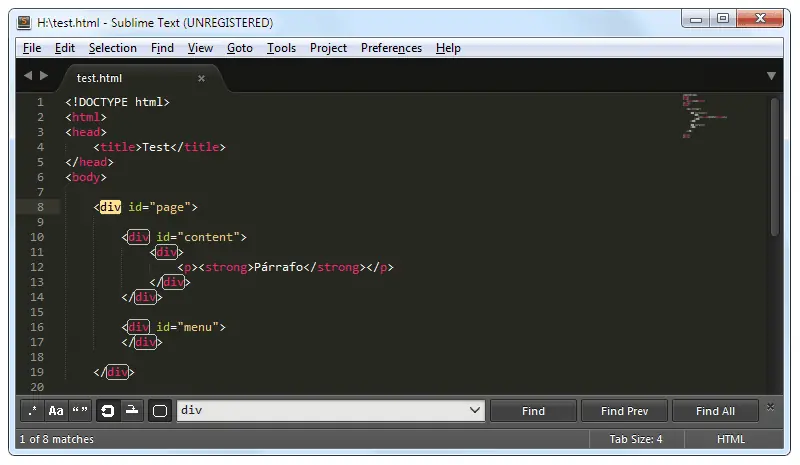This screenshot has height=465, width=800.
Task: Go to previous tab with left arrow
Action: pyautogui.click(x=28, y=76)
